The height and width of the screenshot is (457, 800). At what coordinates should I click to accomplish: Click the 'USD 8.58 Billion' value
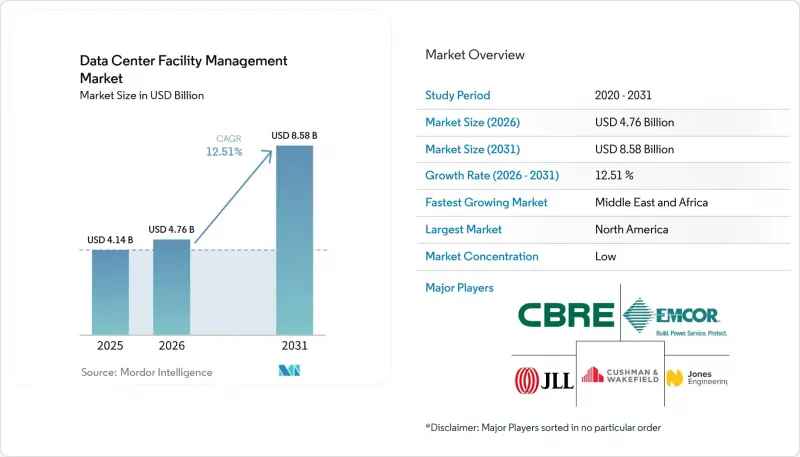point(635,149)
